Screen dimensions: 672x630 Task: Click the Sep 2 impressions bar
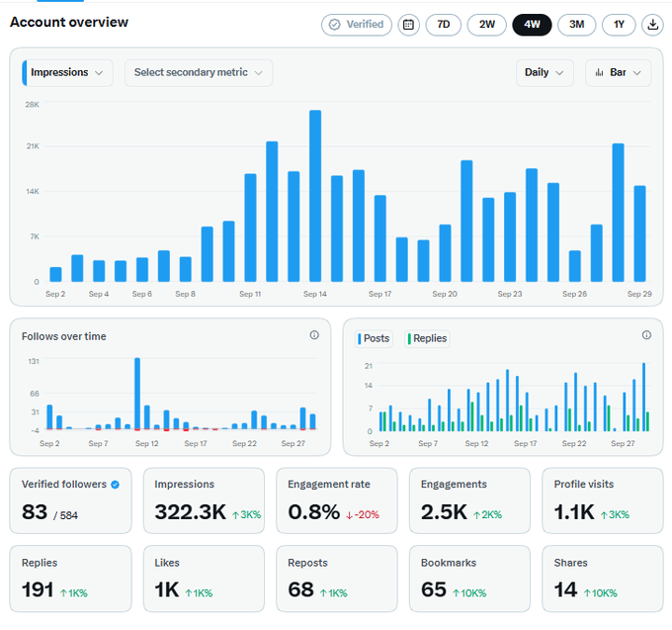pyautogui.click(x=55, y=275)
